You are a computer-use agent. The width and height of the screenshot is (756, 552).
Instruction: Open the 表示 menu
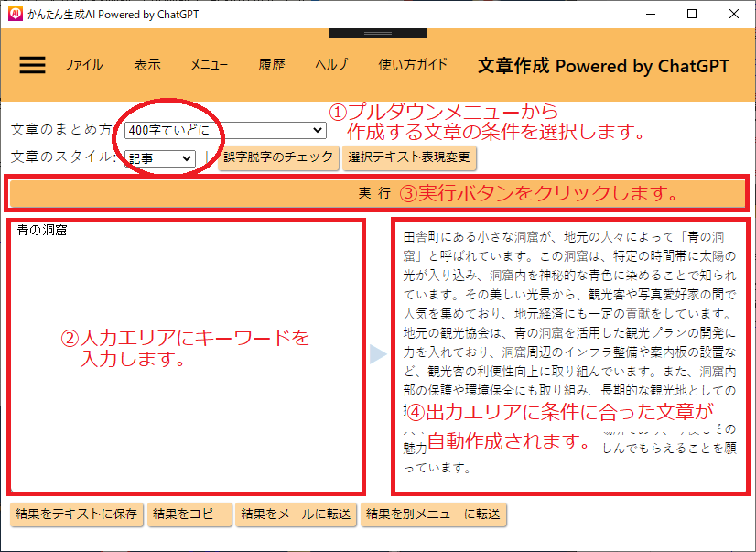pos(147,65)
